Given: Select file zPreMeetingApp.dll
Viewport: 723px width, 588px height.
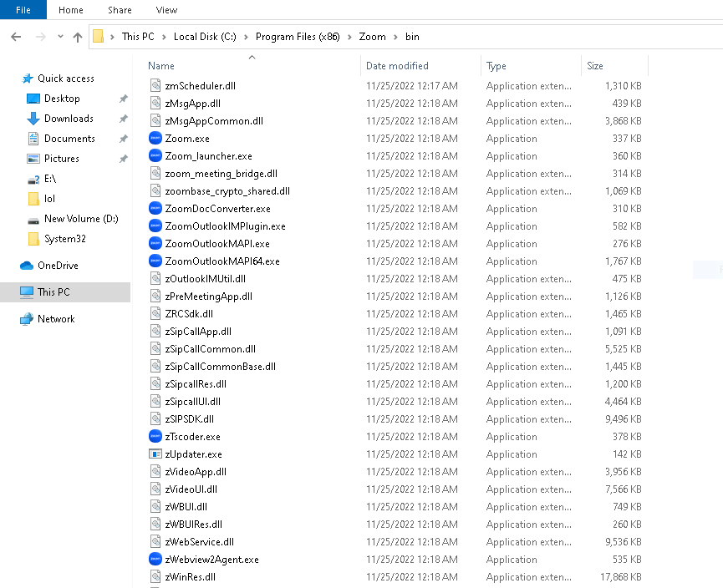Looking at the screenshot, I should coord(208,297).
